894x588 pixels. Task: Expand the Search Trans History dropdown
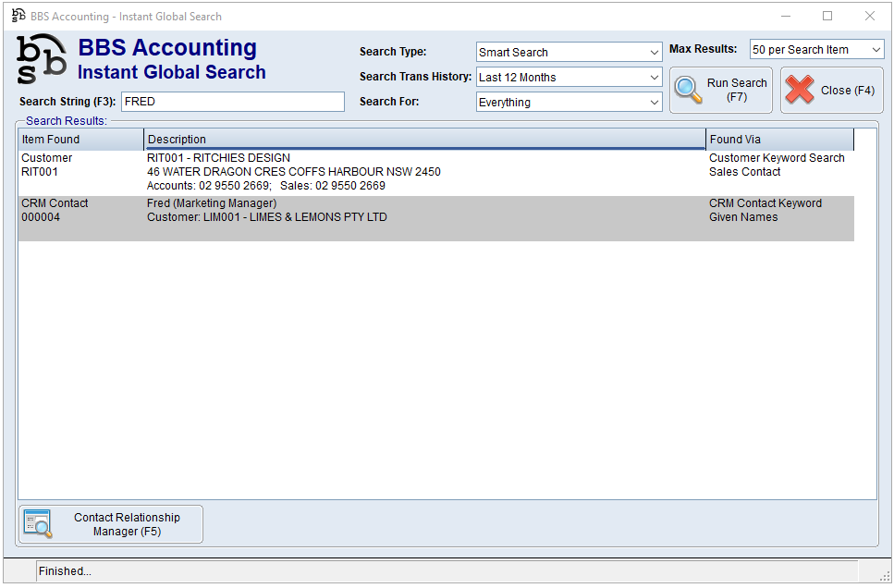click(569, 78)
